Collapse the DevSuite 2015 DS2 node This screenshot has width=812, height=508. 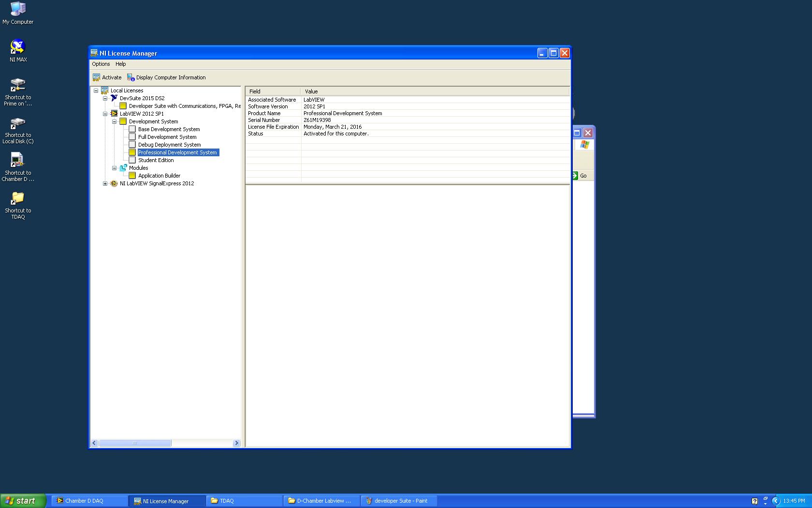tap(105, 98)
